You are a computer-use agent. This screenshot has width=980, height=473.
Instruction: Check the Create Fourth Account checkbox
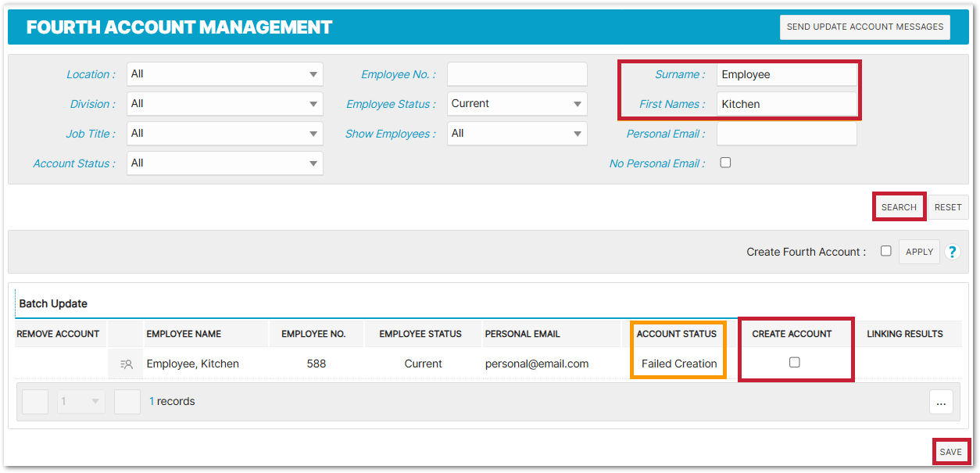click(885, 251)
